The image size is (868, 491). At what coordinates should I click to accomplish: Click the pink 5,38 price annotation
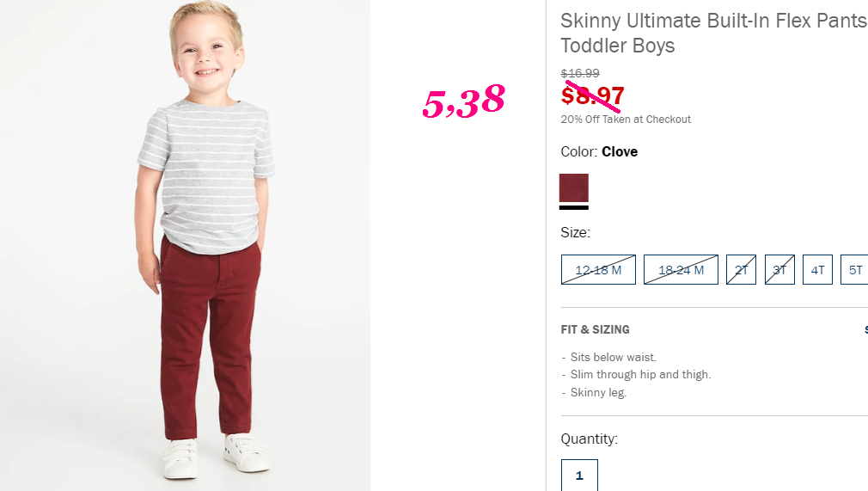coord(464,101)
